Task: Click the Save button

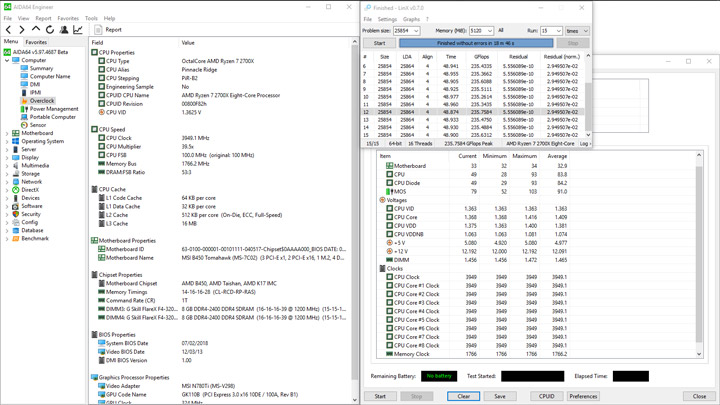Action: click(500, 396)
